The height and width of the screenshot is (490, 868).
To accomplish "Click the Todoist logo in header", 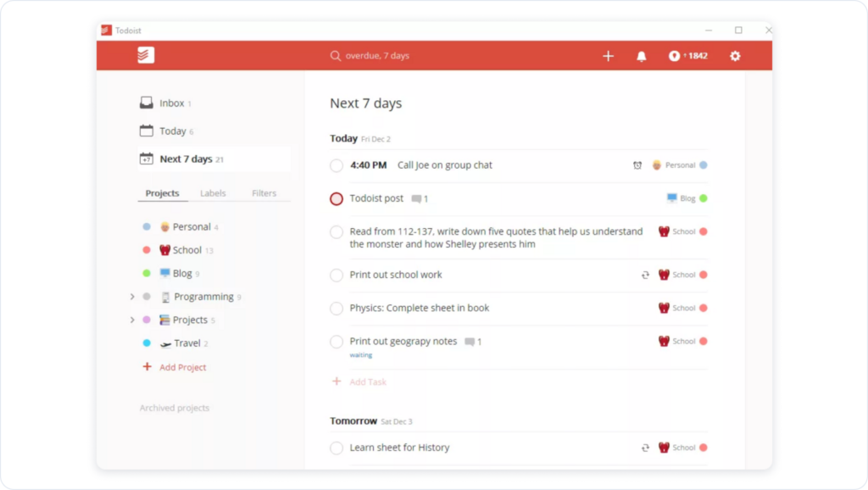I will pos(146,55).
